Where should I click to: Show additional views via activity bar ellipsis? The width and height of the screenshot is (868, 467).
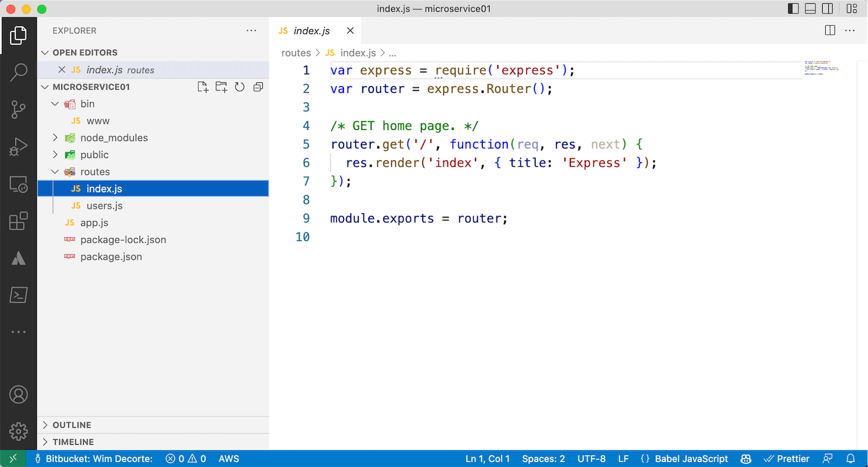pos(19,332)
